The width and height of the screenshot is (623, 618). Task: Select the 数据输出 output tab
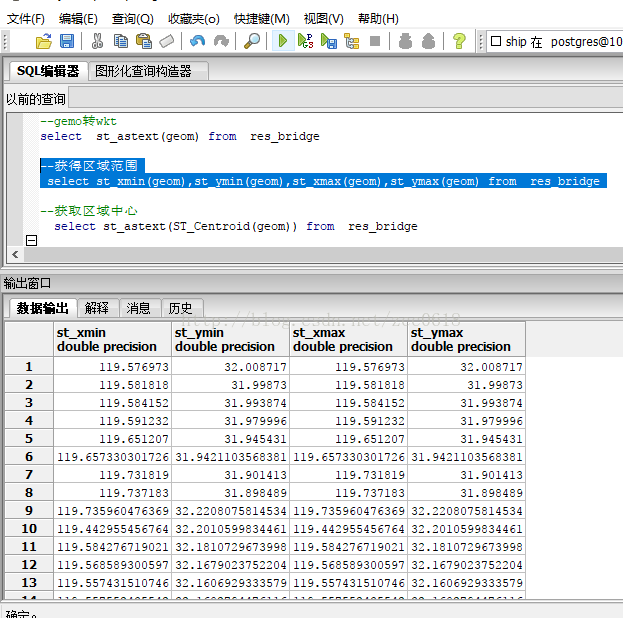(x=42, y=308)
